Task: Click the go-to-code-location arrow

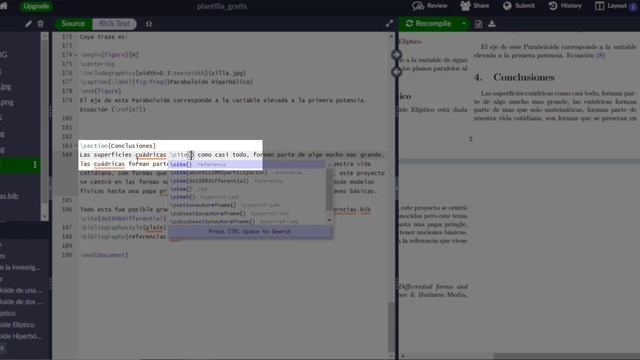Action: click(x=396, y=72)
